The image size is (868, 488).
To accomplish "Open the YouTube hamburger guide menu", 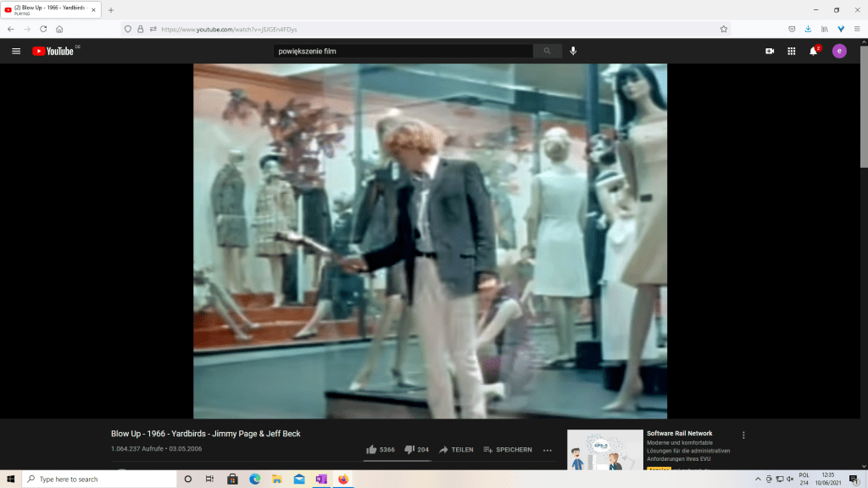I will click(15, 51).
